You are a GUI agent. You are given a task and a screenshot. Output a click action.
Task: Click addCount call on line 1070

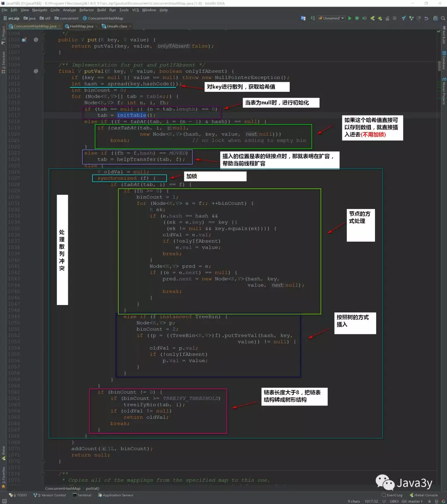(x=84, y=449)
